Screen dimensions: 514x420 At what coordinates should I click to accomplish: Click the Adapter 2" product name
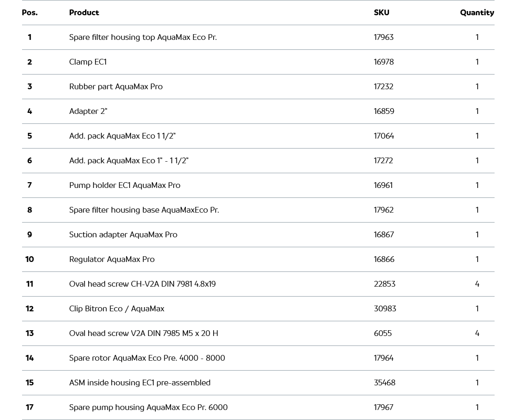coord(88,111)
